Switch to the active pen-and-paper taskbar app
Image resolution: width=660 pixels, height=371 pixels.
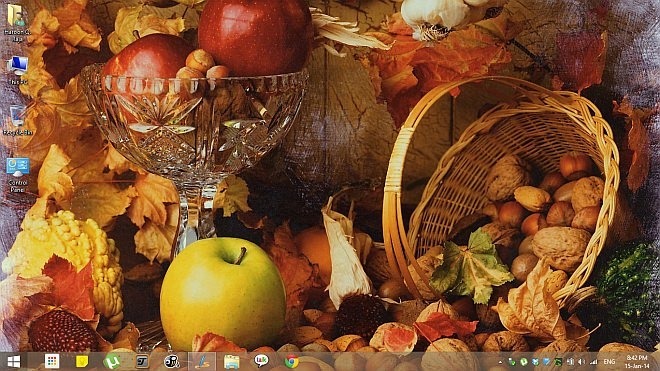[x=202, y=361]
